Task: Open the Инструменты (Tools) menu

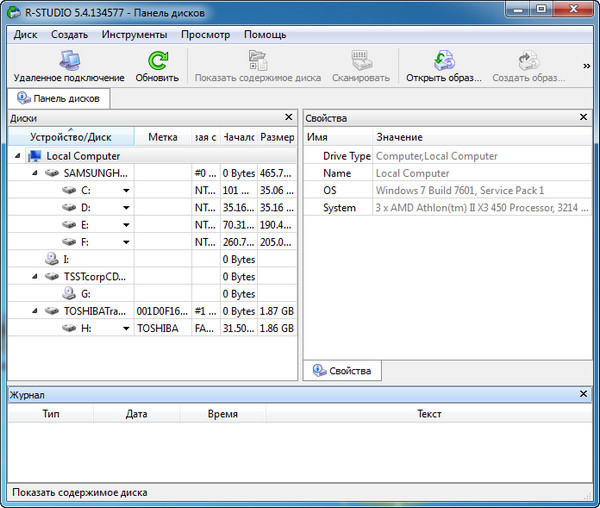Action: tap(135, 34)
